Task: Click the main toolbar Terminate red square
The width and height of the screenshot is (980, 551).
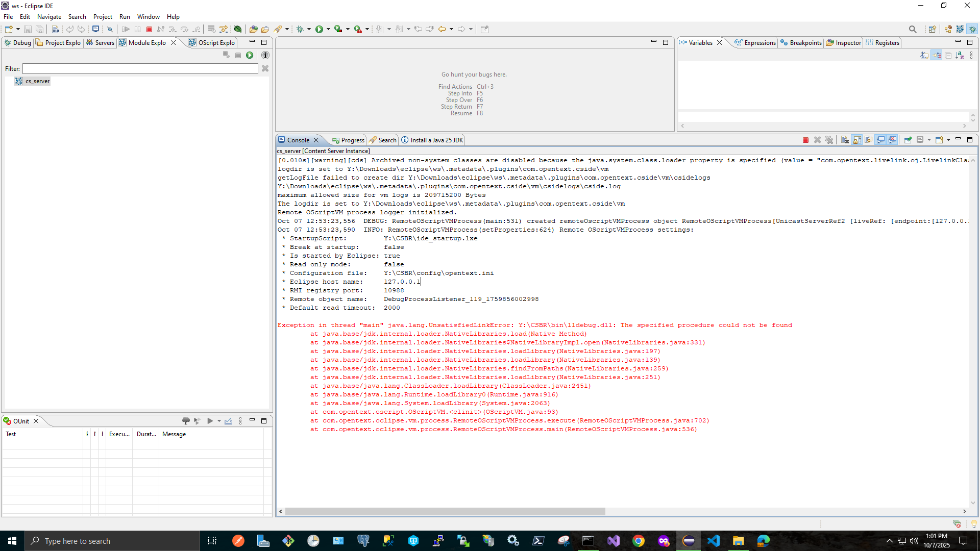Action: pos(149,29)
